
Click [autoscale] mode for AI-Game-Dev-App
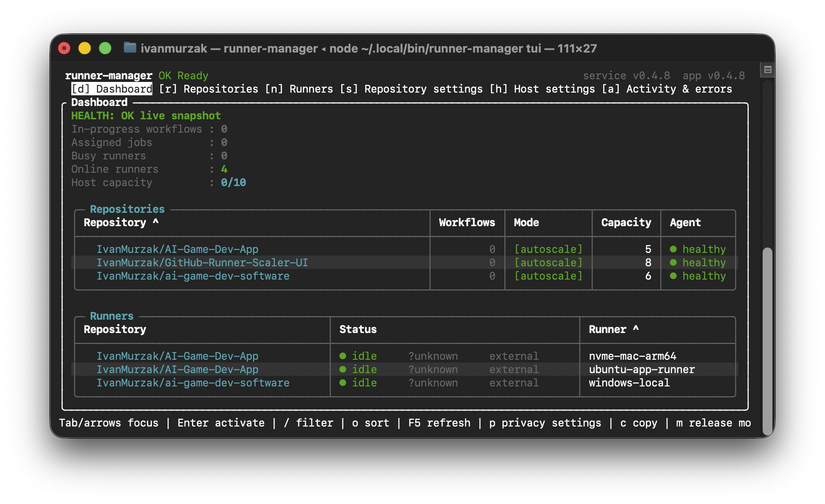[548, 249]
